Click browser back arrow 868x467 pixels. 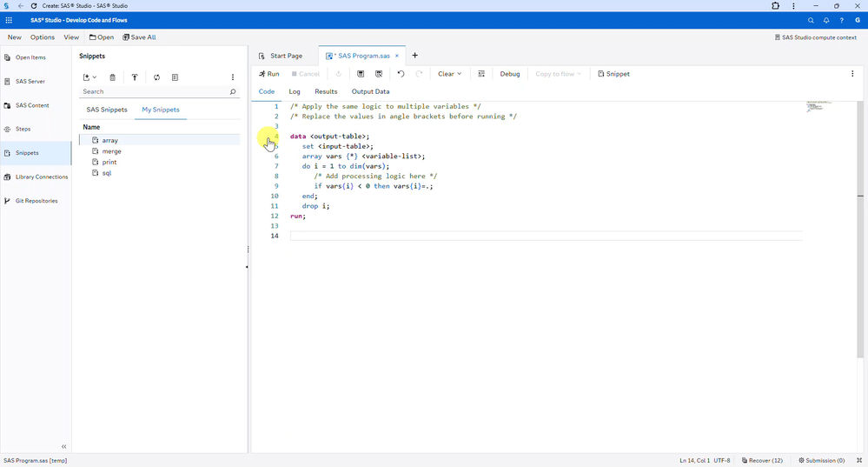[x=21, y=5]
